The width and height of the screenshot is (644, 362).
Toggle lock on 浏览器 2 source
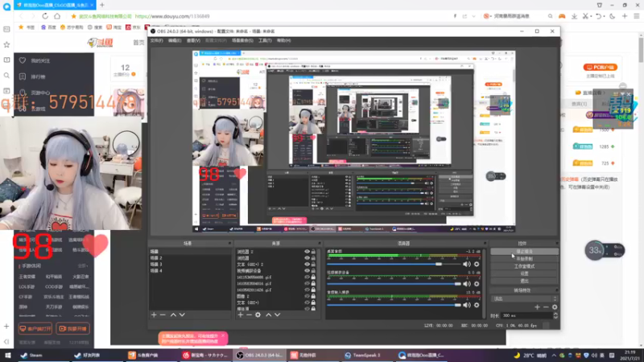click(313, 252)
